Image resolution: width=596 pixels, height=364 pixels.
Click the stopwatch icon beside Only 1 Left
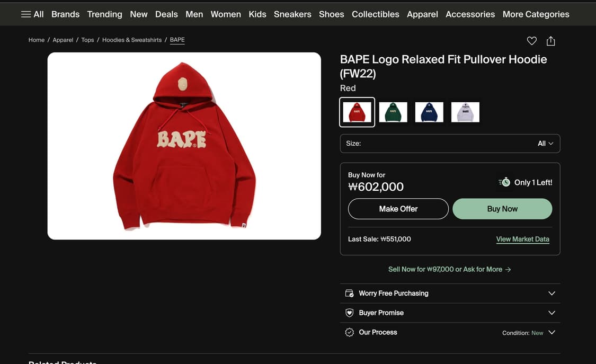pos(505,182)
